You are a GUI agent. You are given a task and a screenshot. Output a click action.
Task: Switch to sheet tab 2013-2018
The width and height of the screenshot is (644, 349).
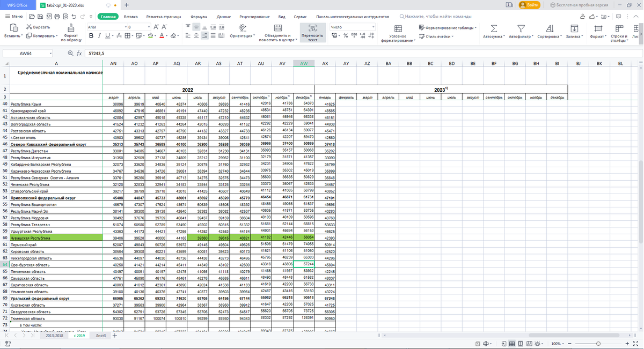pyautogui.click(x=54, y=336)
